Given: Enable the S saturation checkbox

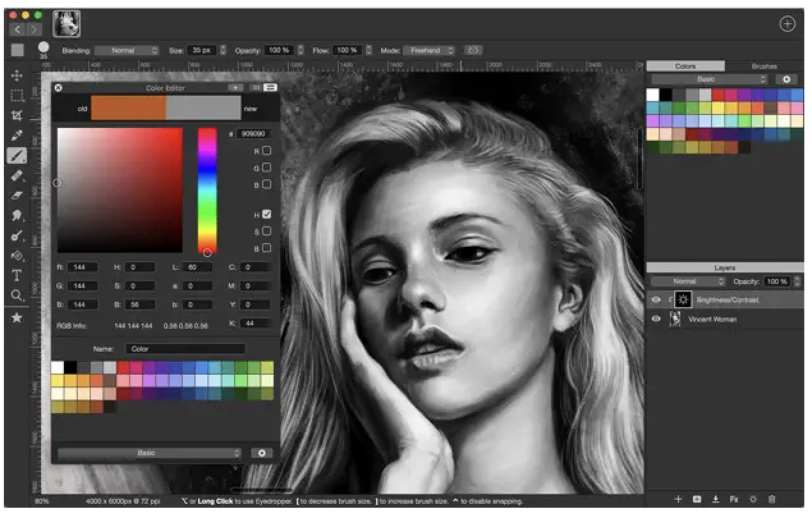Looking at the screenshot, I should click(x=266, y=231).
